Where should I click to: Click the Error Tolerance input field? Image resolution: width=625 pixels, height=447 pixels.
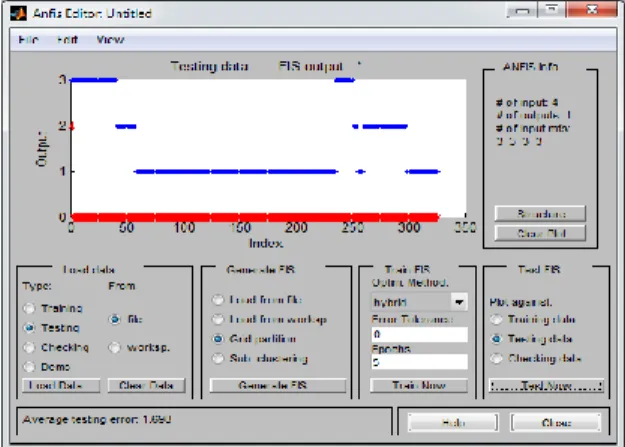pos(419,334)
